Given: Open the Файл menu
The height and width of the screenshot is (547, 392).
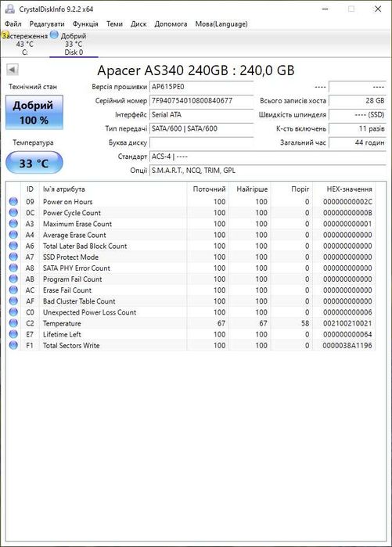Looking at the screenshot, I should click(x=13, y=23).
